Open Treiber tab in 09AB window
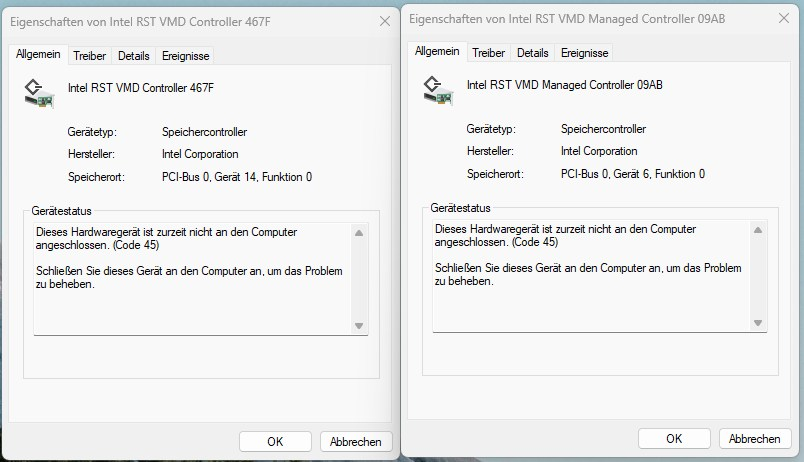 (488, 53)
